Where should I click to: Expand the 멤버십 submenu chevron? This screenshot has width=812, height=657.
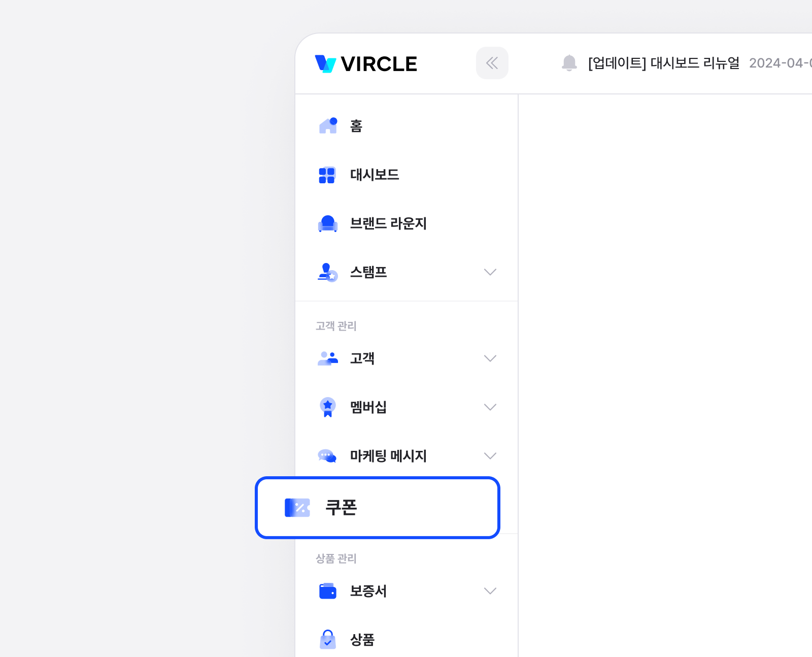[x=490, y=407]
